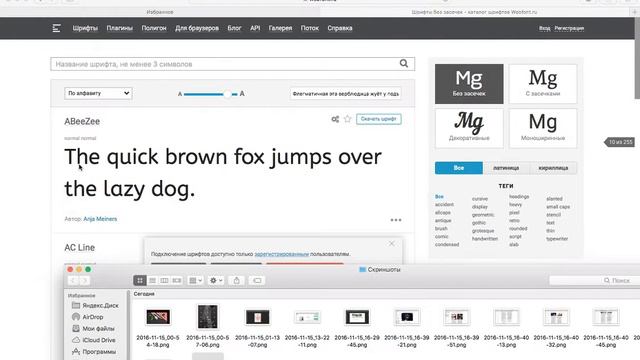Open Программы in Finder sidebar

[x=94, y=351]
